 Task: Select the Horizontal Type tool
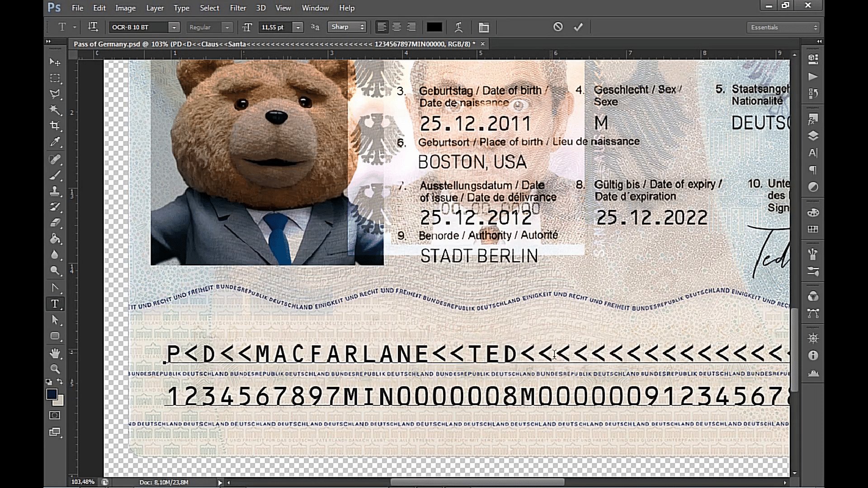[x=55, y=304]
